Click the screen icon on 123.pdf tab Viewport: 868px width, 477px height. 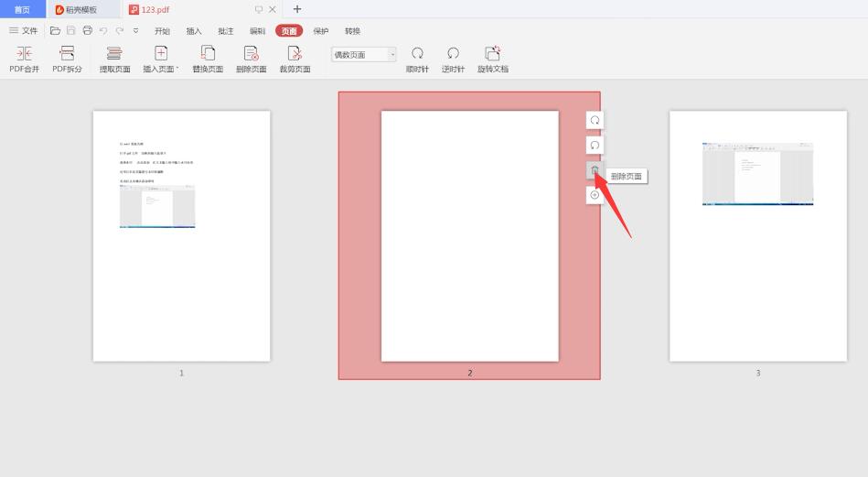pos(259,9)
